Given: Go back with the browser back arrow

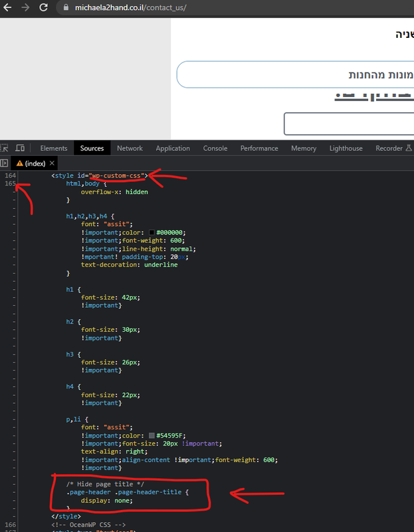Looking at the screenshot, I should 7,7.
